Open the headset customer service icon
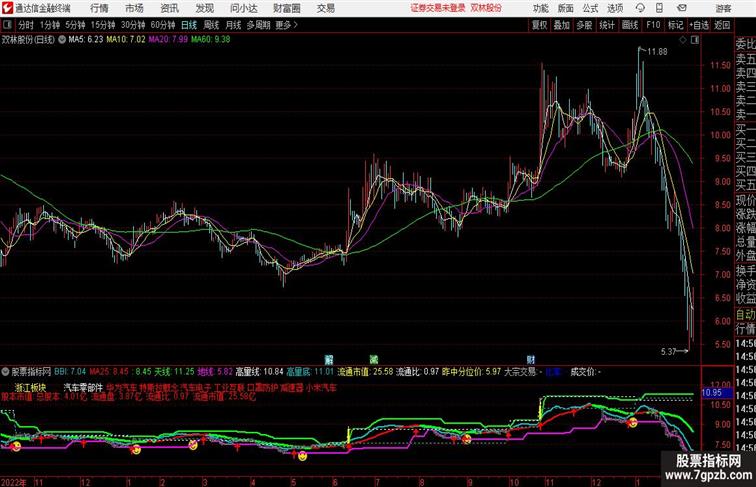 click(x=640, y=8)
